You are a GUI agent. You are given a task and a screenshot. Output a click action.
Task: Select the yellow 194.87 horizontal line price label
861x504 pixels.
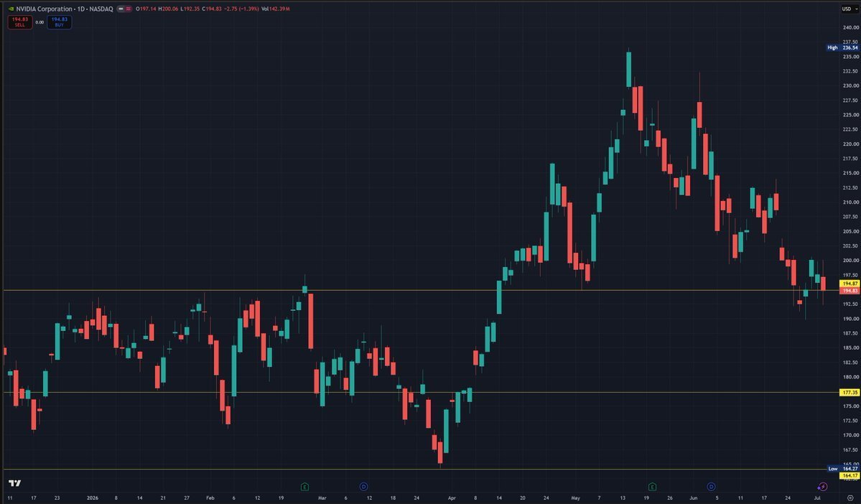pyautogui.click(x=850, y=284)
